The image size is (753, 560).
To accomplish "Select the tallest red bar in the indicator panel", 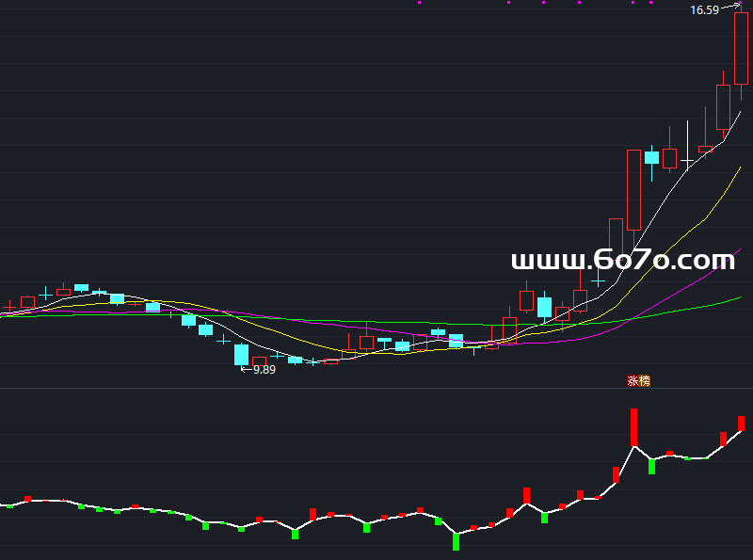I will 634,426.
